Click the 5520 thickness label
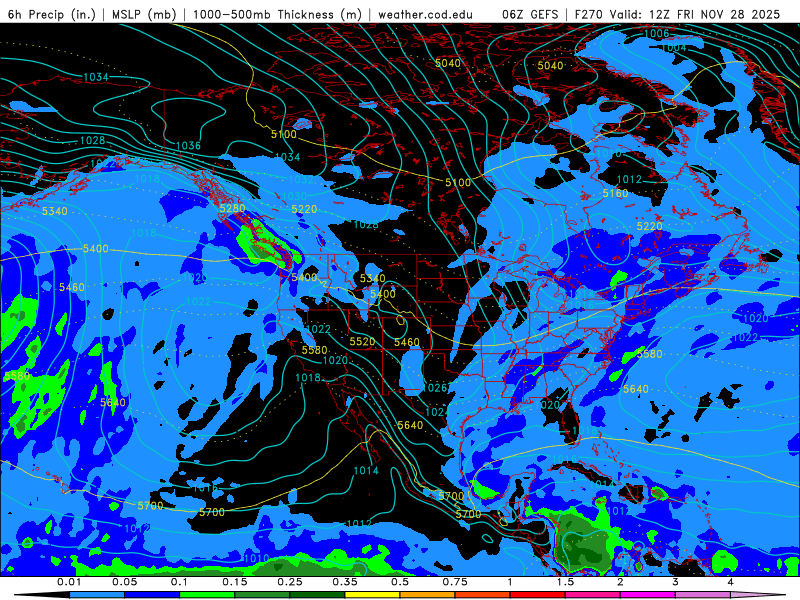 tap(362, 341)
